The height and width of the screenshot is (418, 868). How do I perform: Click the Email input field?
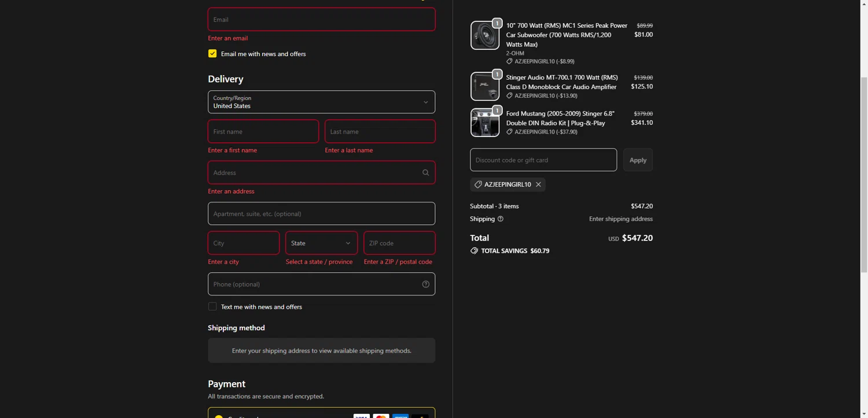(321, 19)
